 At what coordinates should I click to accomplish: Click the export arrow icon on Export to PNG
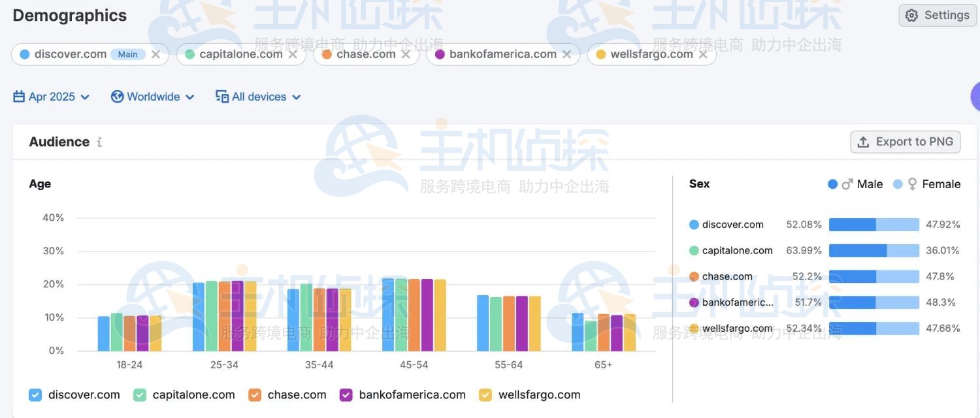(864, 141)
